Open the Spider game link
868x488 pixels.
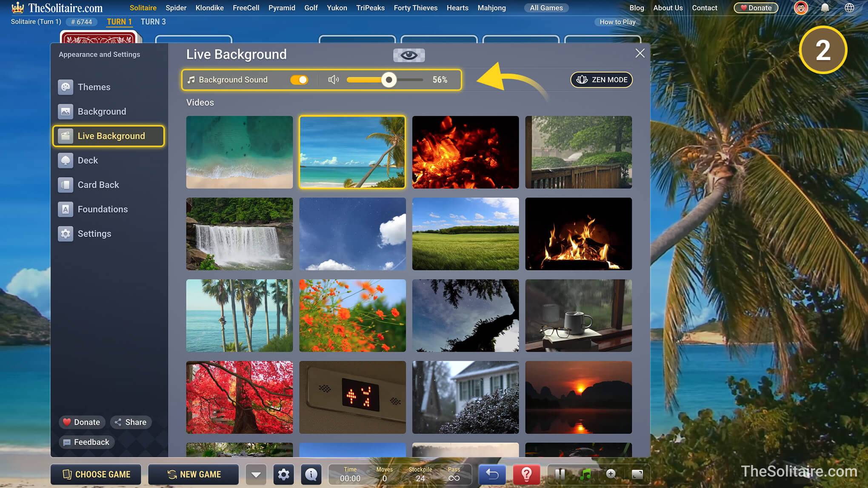coord(176,8)
